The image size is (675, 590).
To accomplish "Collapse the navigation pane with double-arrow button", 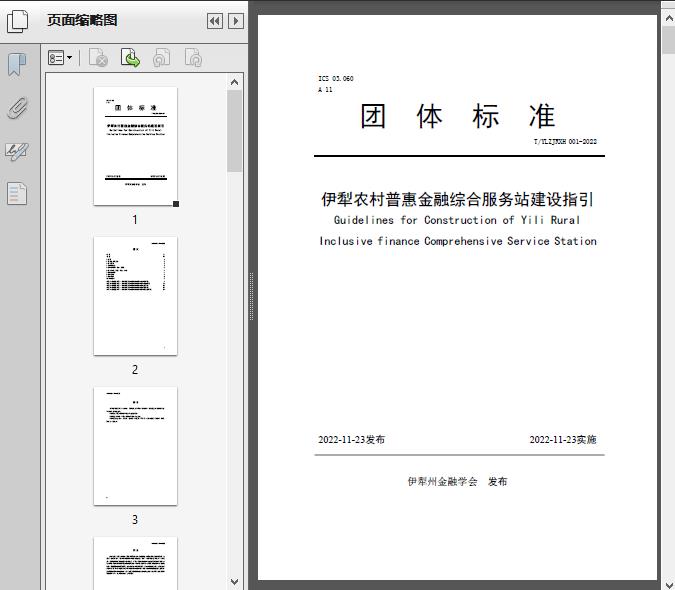I will pyautogui.click(x=215, y=21).
